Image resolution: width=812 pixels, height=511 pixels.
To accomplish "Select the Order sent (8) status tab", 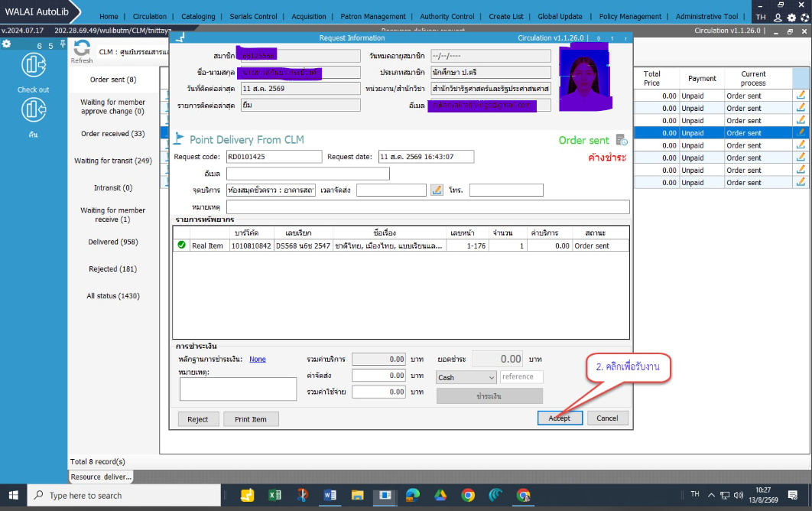I will [x=113, y=80].
